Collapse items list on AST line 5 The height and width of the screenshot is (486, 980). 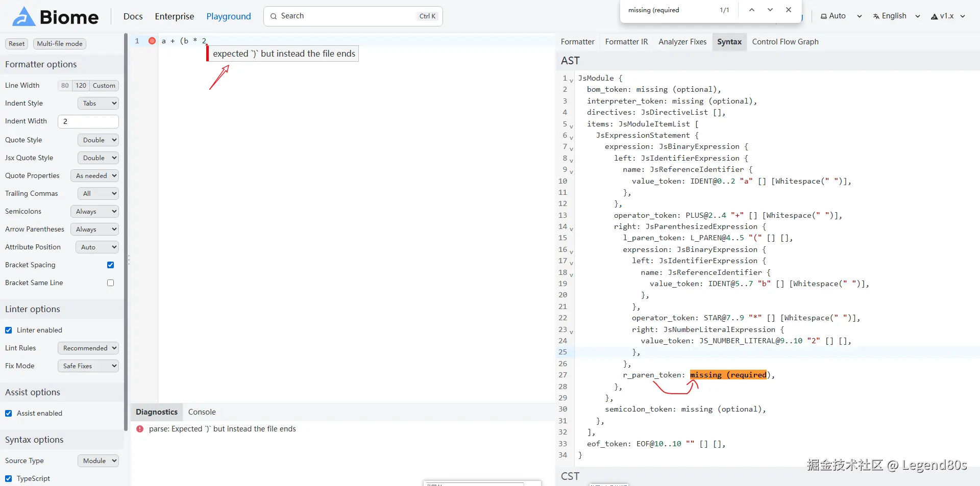pyautogui.click(x=571, y=125)
